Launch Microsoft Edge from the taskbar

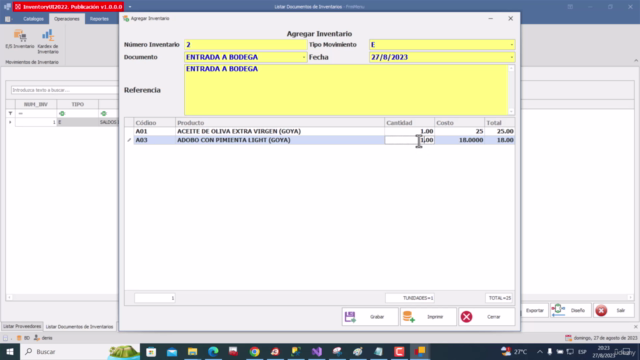coord(213,351)
